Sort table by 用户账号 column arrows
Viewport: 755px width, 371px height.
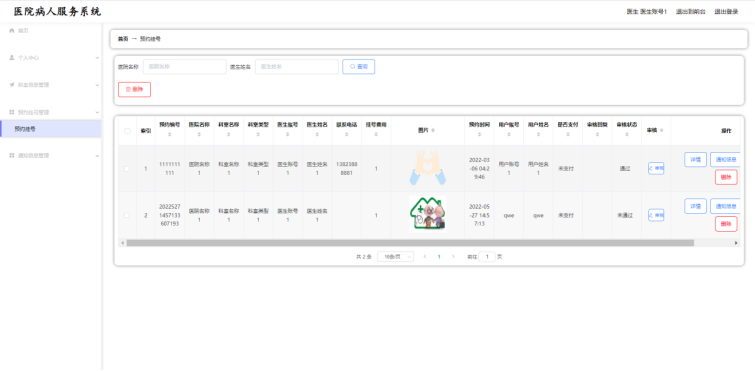tap(509, 135)
